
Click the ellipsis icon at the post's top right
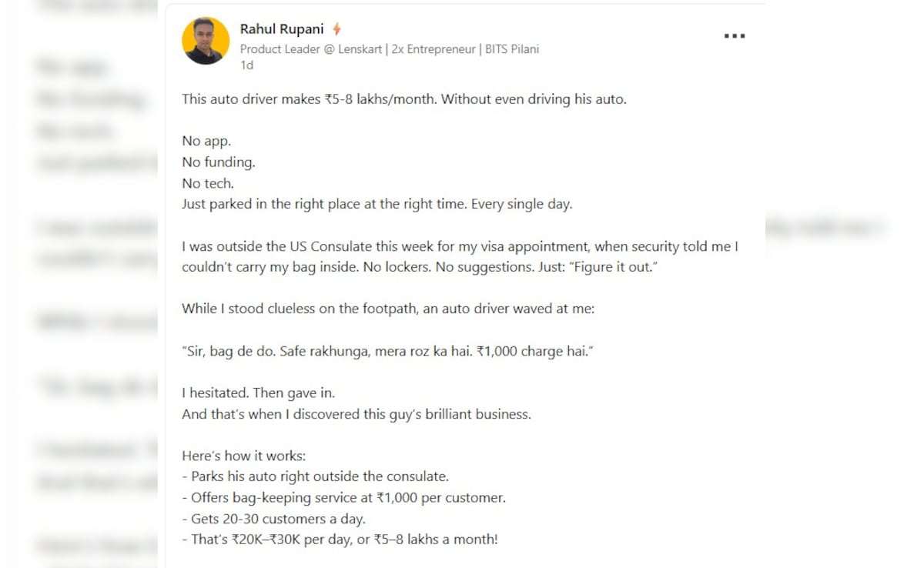coord(735,35)
